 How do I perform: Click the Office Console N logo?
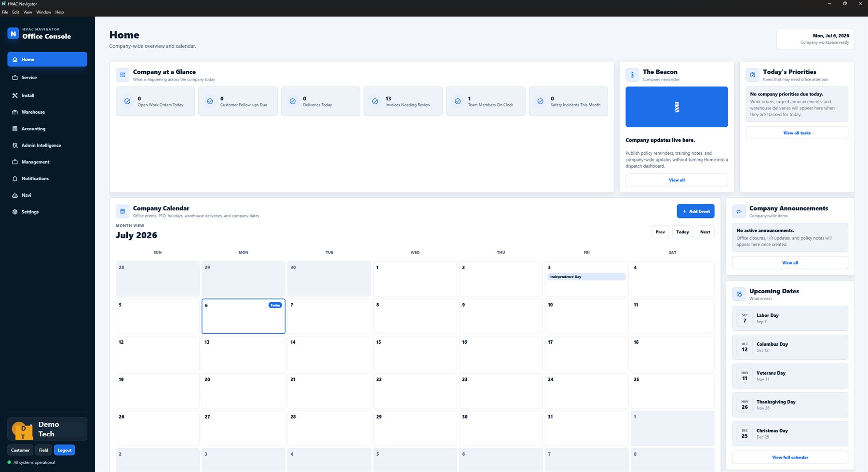click(x=13, y=34)
